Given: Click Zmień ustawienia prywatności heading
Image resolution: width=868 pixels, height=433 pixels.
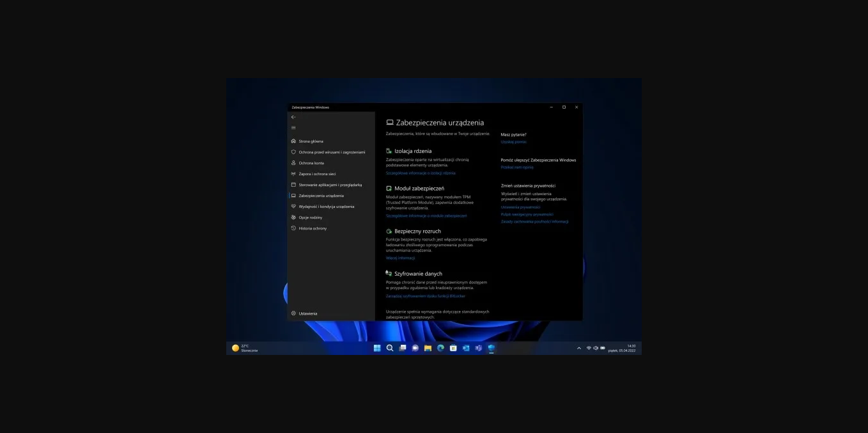Looking at the screenshot, I should pos(528,186).
